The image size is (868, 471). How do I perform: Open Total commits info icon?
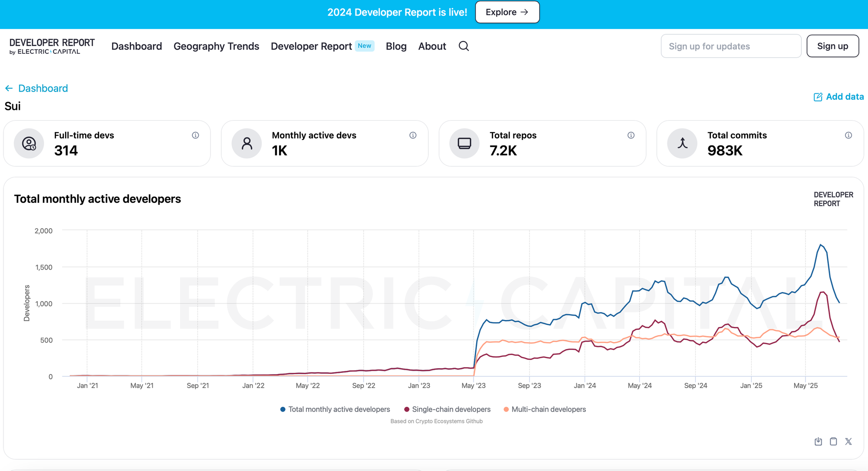pyautogui.click(x=848, y=135)
